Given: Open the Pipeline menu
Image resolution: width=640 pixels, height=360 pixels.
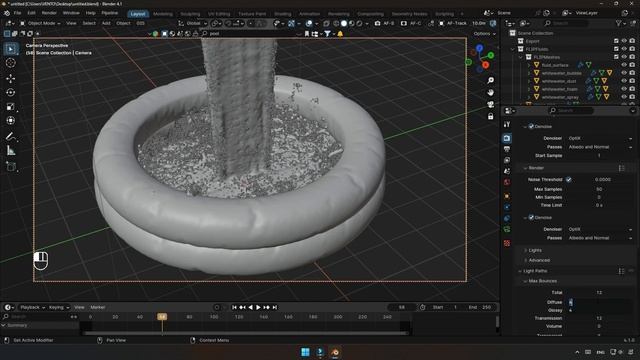Looking at the screenshot, I should click(109, 13).
